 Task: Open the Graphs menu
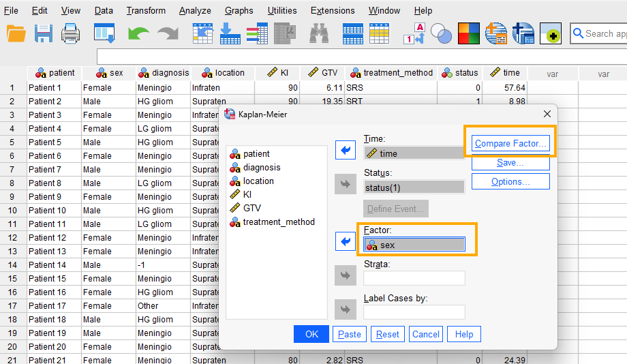239,10
